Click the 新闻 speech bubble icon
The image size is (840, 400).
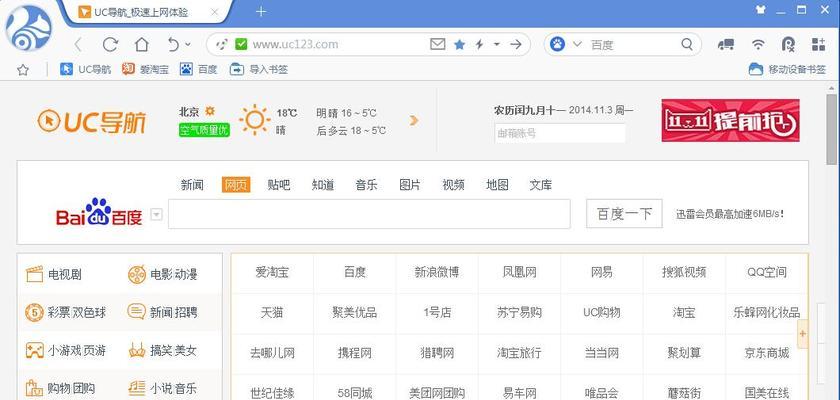tap(137, 312)
